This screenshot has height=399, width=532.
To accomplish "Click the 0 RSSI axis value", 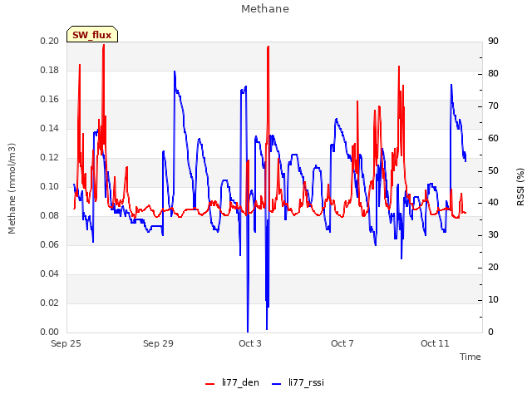I will (x=490, y=332).
